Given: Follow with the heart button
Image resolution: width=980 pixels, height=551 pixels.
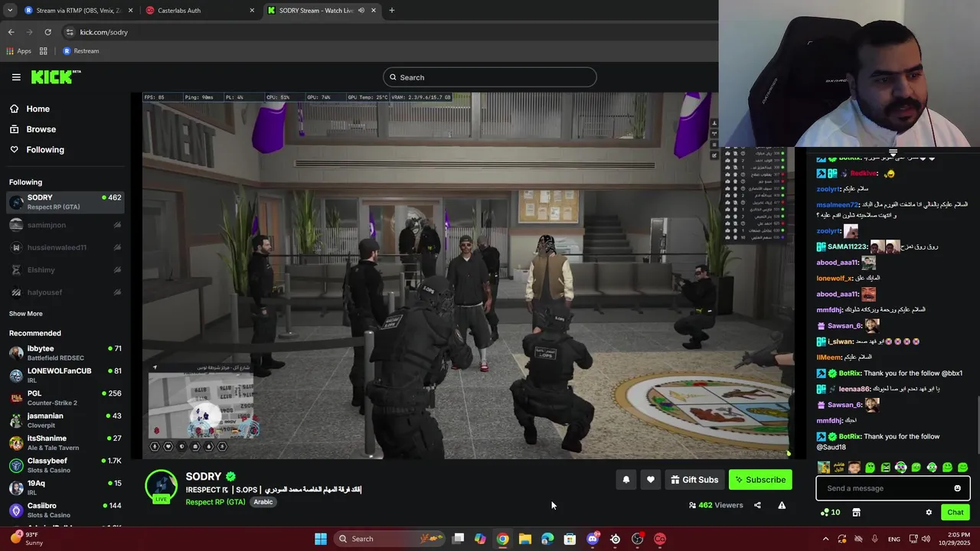Looking at the screenshot, I should (650, 480).
